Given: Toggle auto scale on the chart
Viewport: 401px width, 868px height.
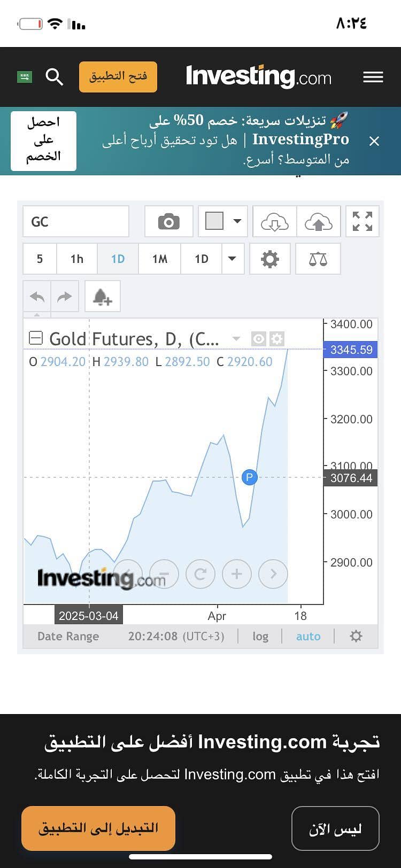Looking at the screenshot, I should [x=309, y=636].
